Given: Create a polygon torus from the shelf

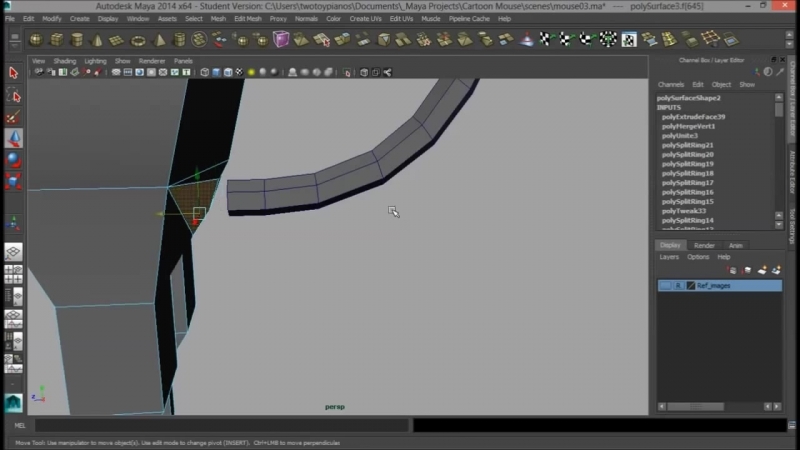Looking at the screenshot, I should [138, 40].
